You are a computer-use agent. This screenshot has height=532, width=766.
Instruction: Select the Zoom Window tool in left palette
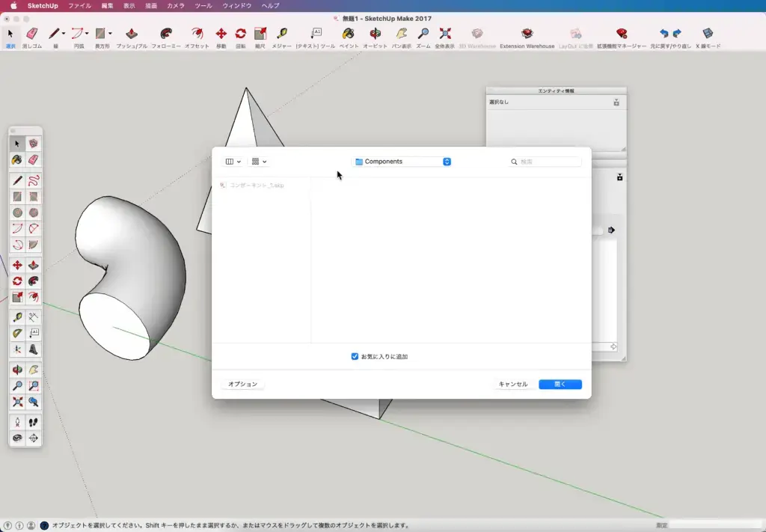tap(33, 386)
